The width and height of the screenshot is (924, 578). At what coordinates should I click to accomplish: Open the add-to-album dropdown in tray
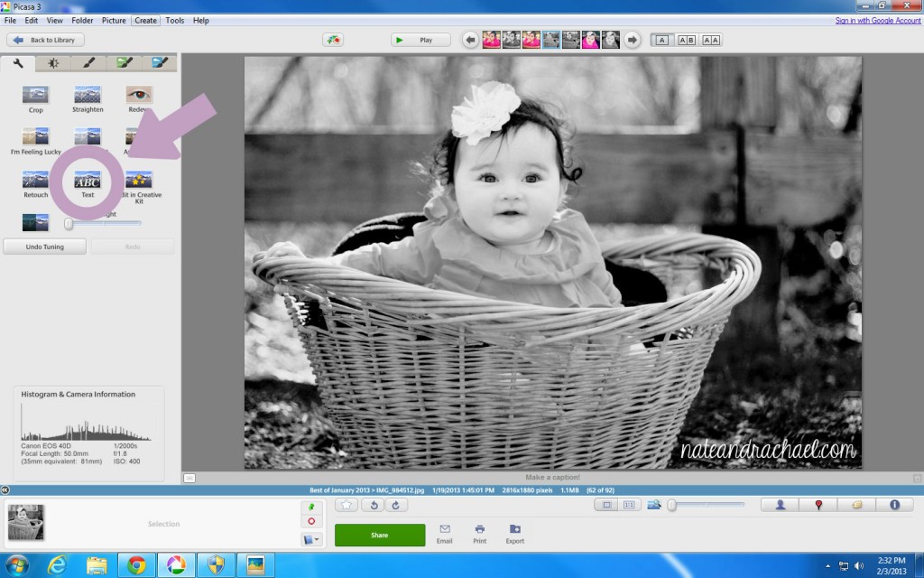(x=310, y=540)
